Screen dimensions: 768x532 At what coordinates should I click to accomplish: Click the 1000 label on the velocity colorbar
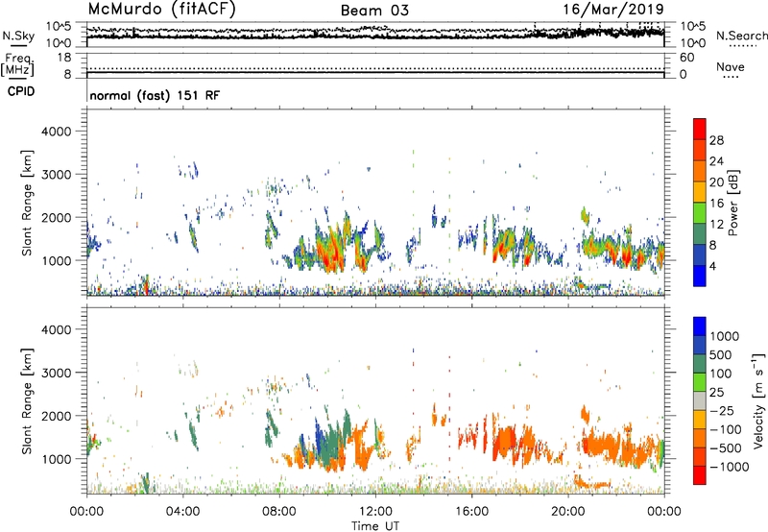tap(725, 336)
